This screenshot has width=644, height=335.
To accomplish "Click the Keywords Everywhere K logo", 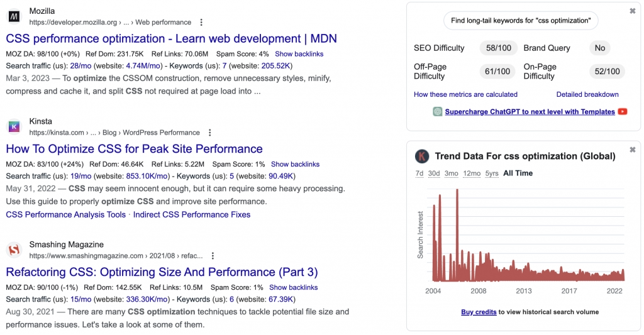I will (422, 157).
